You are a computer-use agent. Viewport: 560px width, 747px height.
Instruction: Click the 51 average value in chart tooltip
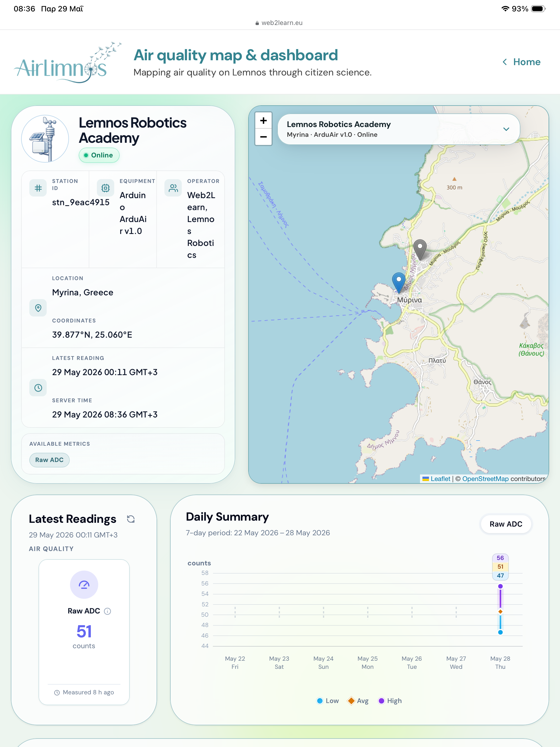(500, 567)
